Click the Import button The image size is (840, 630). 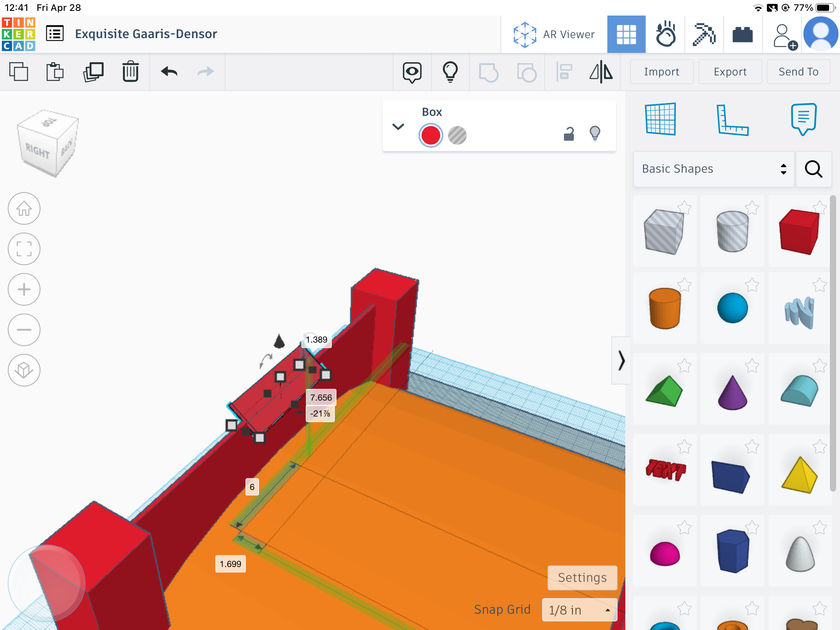[x=661, y=72]
